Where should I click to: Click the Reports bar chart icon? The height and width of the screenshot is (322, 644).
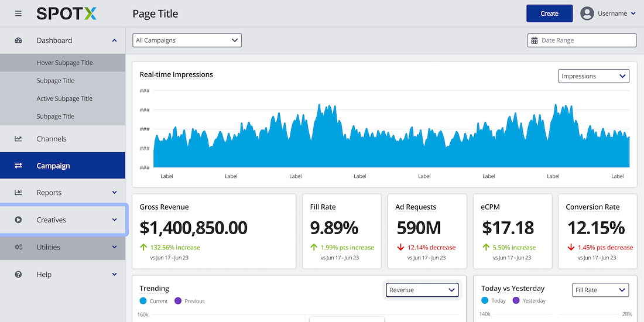[18, 193]
